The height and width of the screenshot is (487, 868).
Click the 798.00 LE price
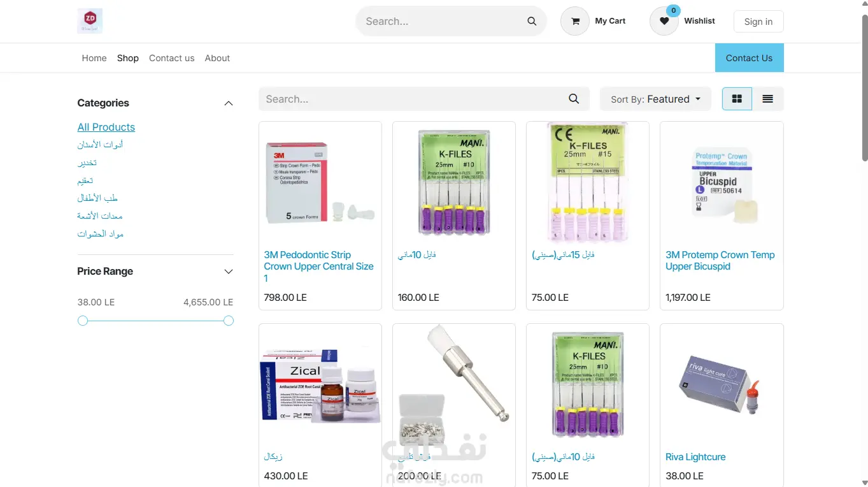point(285,298)
